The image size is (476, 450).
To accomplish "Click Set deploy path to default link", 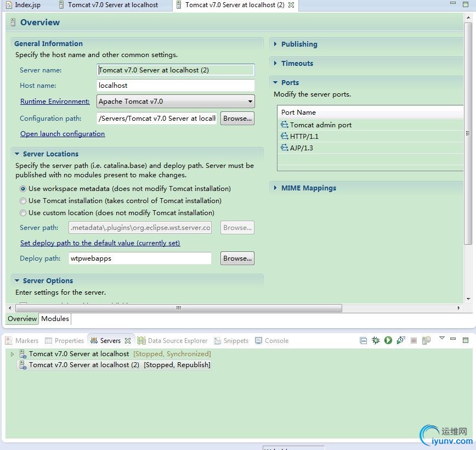I will (x=100, y=243).
